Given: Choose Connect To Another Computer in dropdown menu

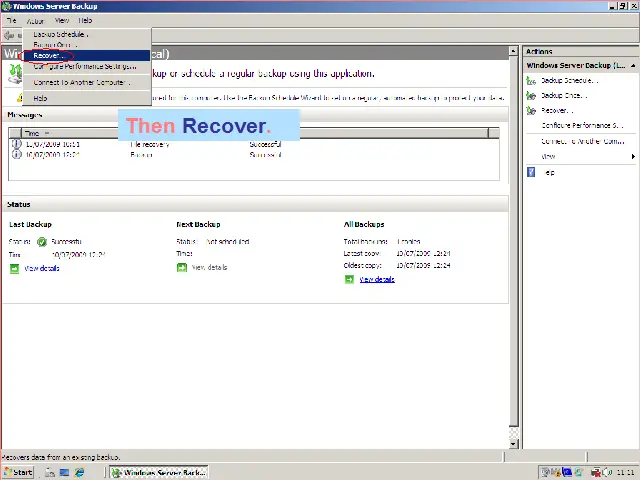Looking at the screenshot, I should [87, 82].
